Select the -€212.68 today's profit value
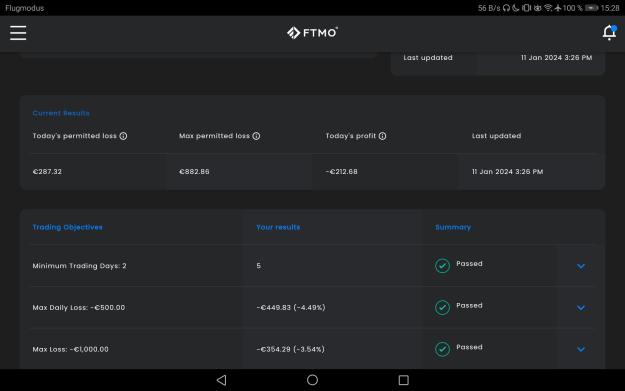 [x=342, y=172]
